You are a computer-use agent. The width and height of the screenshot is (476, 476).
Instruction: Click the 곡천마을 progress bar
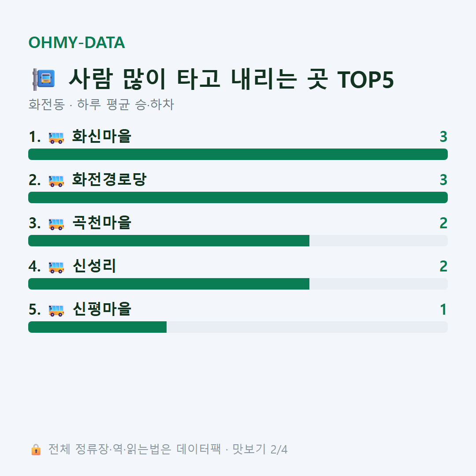238,241
